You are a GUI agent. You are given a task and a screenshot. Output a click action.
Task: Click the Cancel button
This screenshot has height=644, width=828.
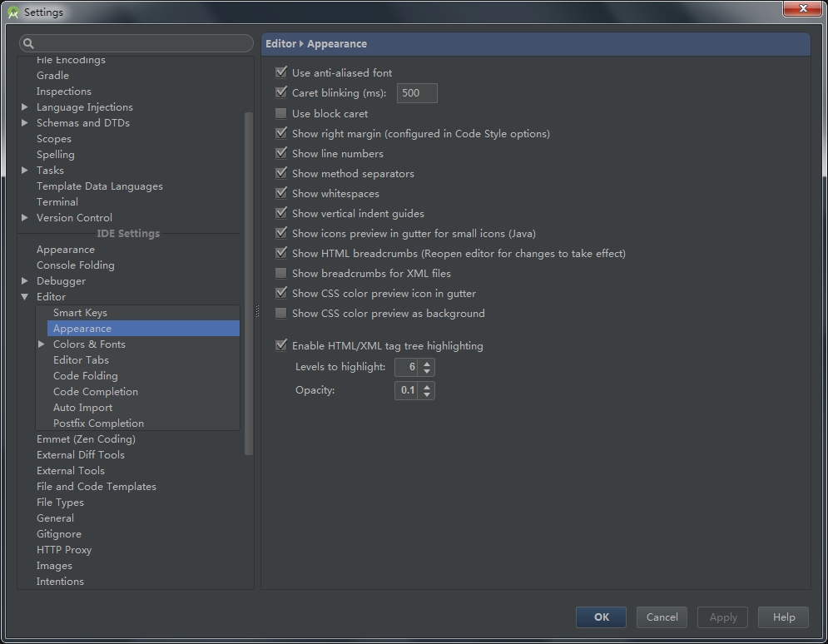(662, 617)
